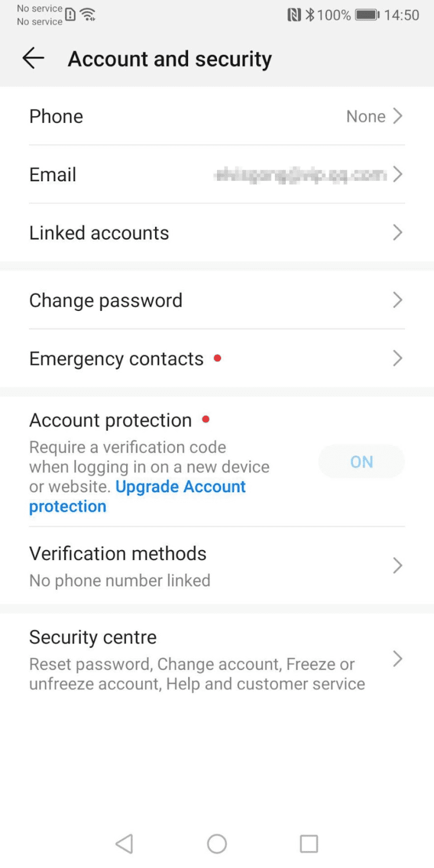Tap the SIM card alert icon

(70, 15)
